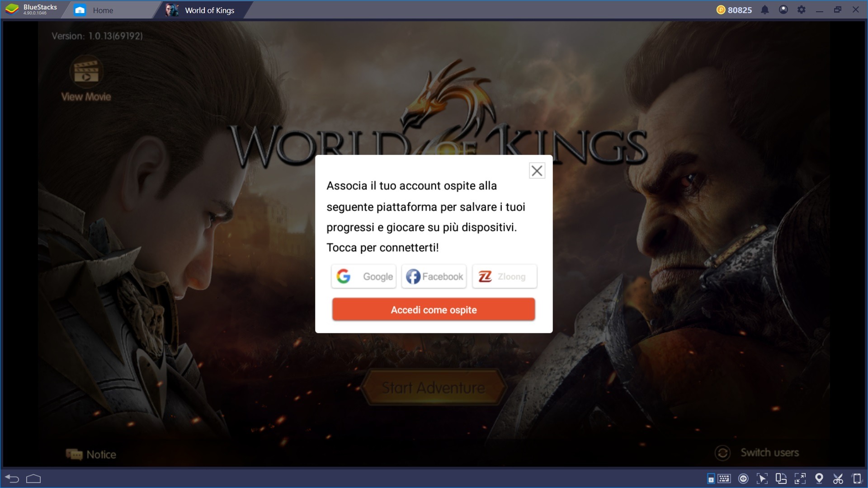Click the Zloong Z logo
This screenshot has height=488, width=868.
pyautogui.click(x=485, y=277)
